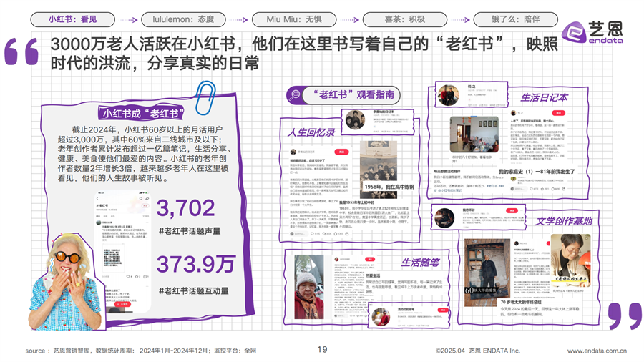Open the 60块大洋的爱情 photo

487,273
